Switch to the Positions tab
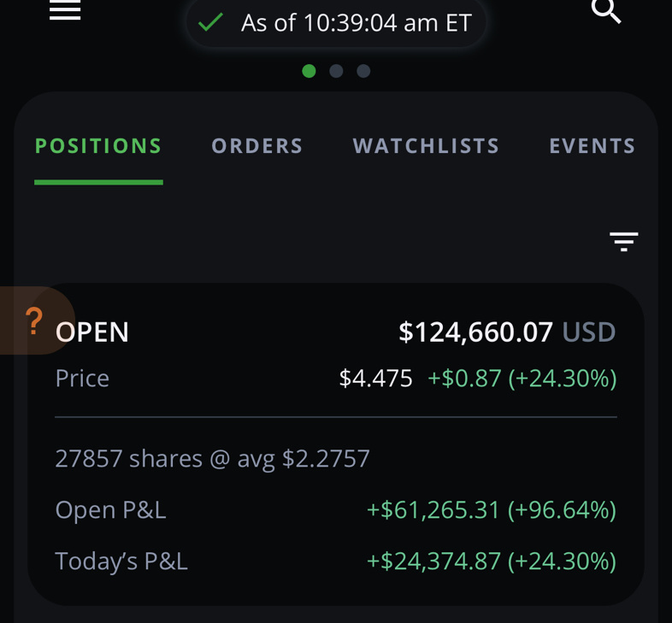 98,146
